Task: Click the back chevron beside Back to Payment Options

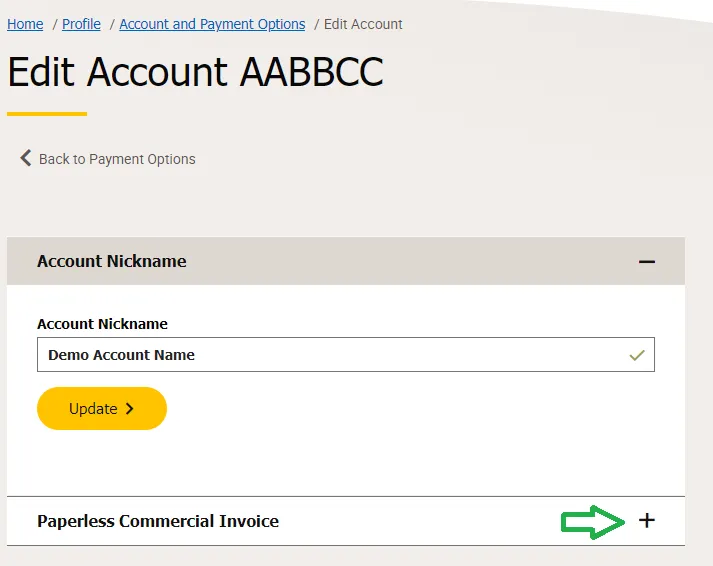Action: pos(26,158)
